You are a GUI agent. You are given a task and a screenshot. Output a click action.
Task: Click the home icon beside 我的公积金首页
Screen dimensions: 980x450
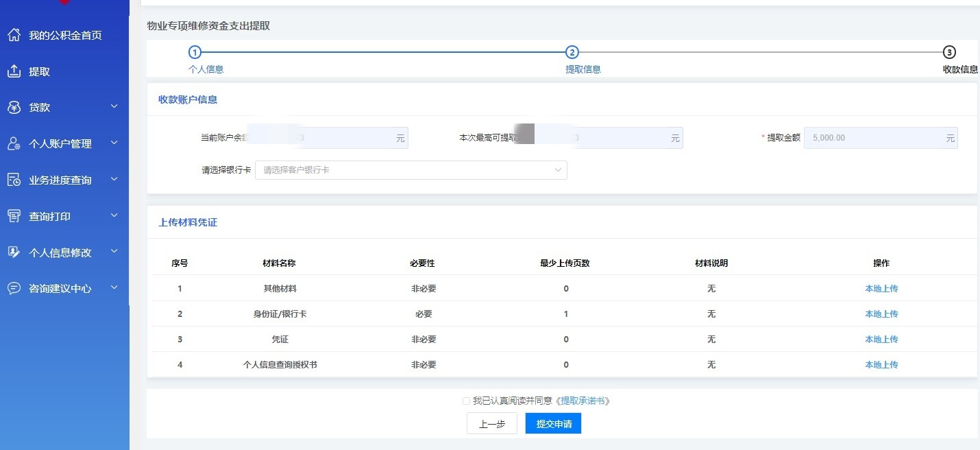14,35
